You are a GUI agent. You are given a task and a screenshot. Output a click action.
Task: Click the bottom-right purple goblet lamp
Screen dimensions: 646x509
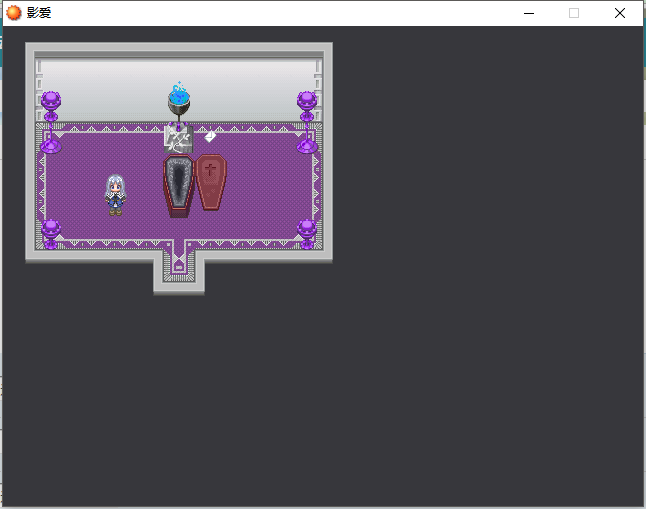tap(307, 234)
